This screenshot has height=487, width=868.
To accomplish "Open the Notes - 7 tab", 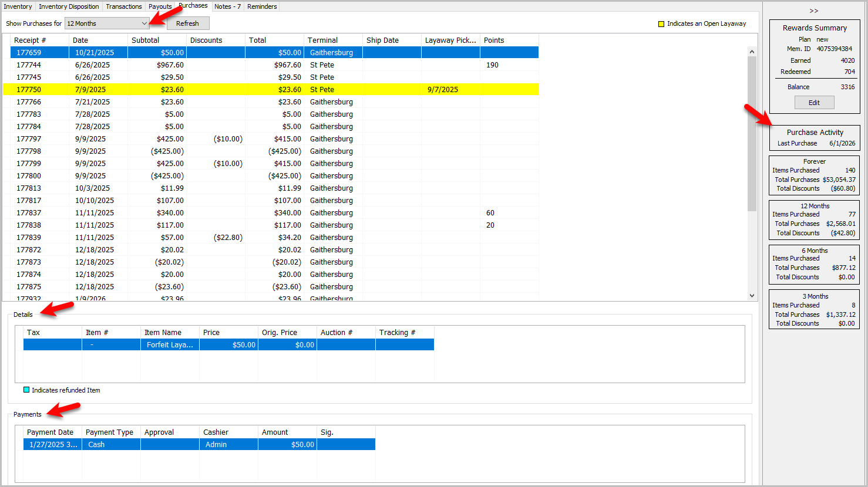I will (227, 6).
